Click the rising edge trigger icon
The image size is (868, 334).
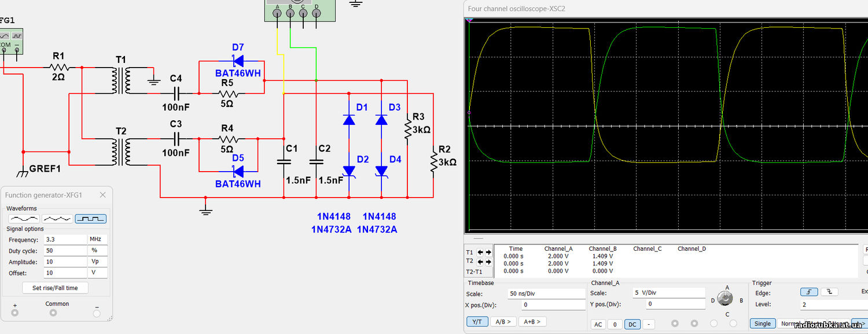click(808, 292)
